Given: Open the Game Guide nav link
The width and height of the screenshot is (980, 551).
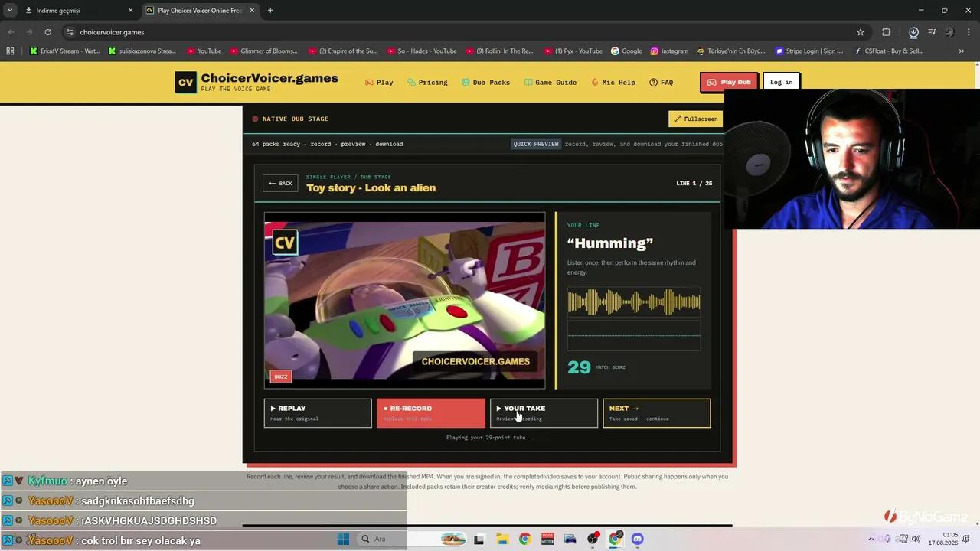Looking at the screenshot, I should (x=550, y=83).
